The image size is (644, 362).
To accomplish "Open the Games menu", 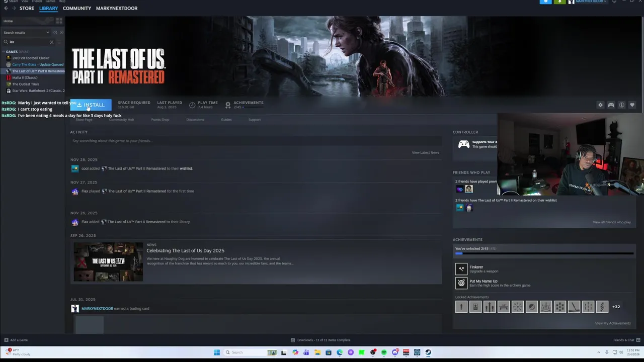I will tap(50, 2).
